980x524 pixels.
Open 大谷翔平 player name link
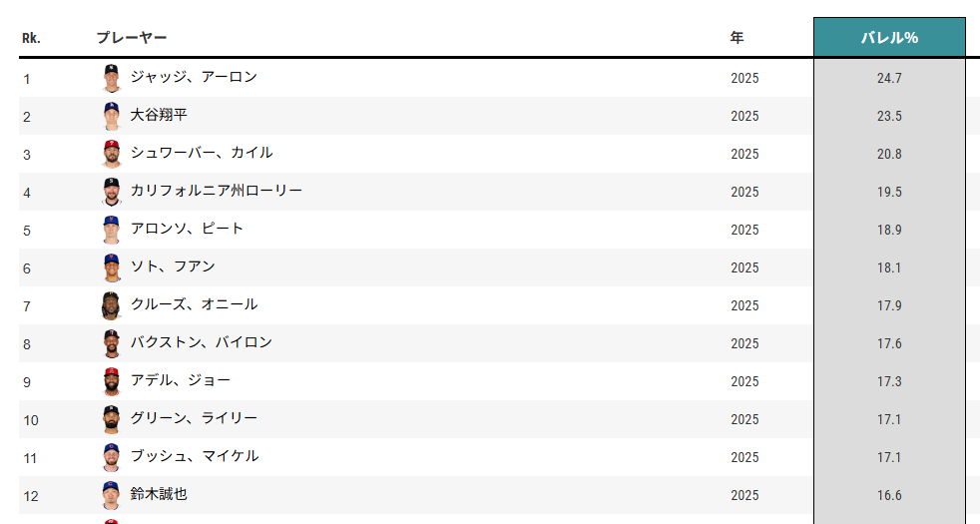tap(159, 115)
